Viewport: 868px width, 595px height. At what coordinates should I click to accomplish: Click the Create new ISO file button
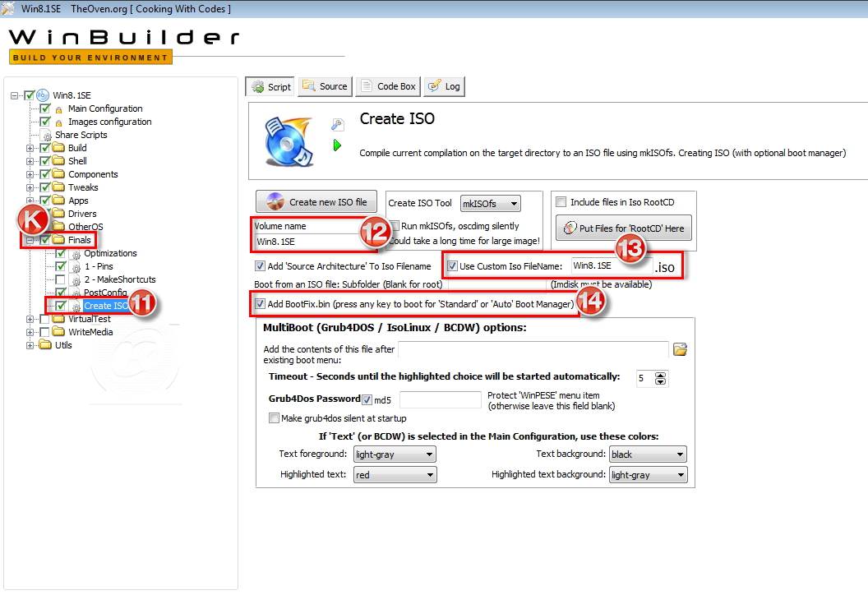pyautogui.click(x=316, y=202)
